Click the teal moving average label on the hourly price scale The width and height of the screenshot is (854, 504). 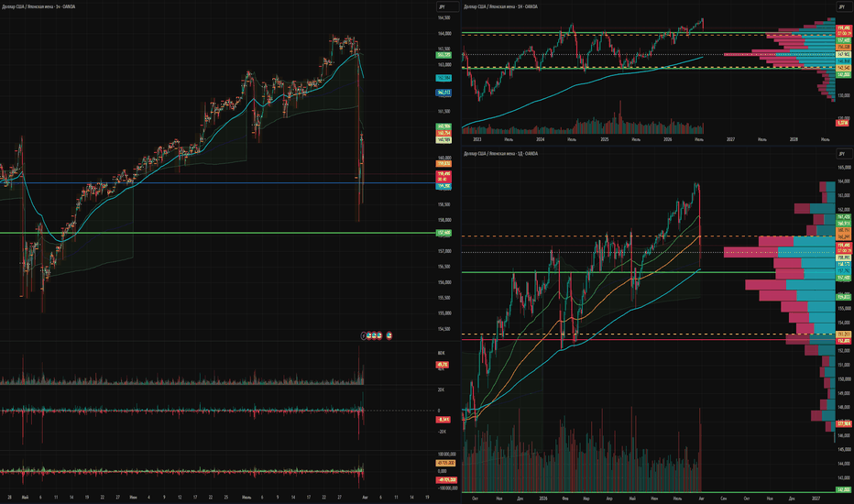443,78
